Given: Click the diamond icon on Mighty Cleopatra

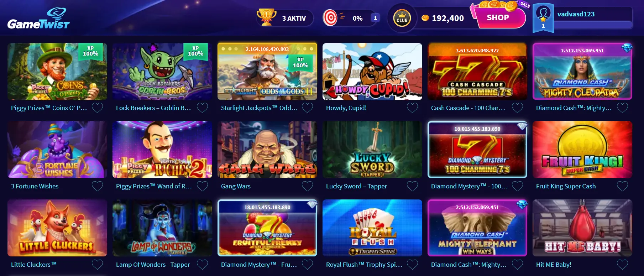Looking at the screenshot, I should [627, 48].
